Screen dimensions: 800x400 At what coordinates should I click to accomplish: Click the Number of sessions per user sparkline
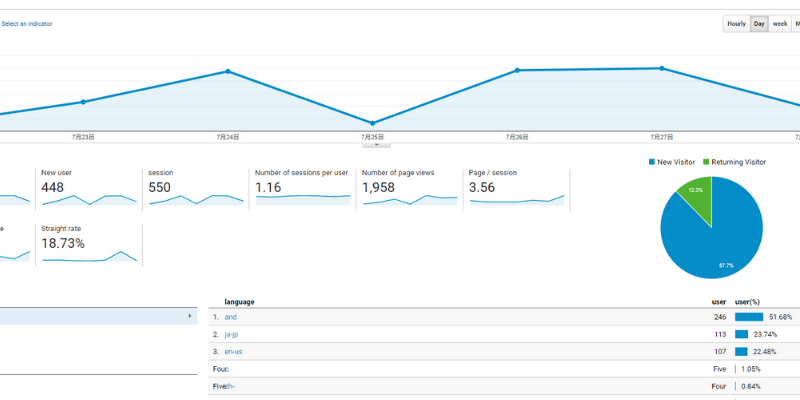click(302, 199)
